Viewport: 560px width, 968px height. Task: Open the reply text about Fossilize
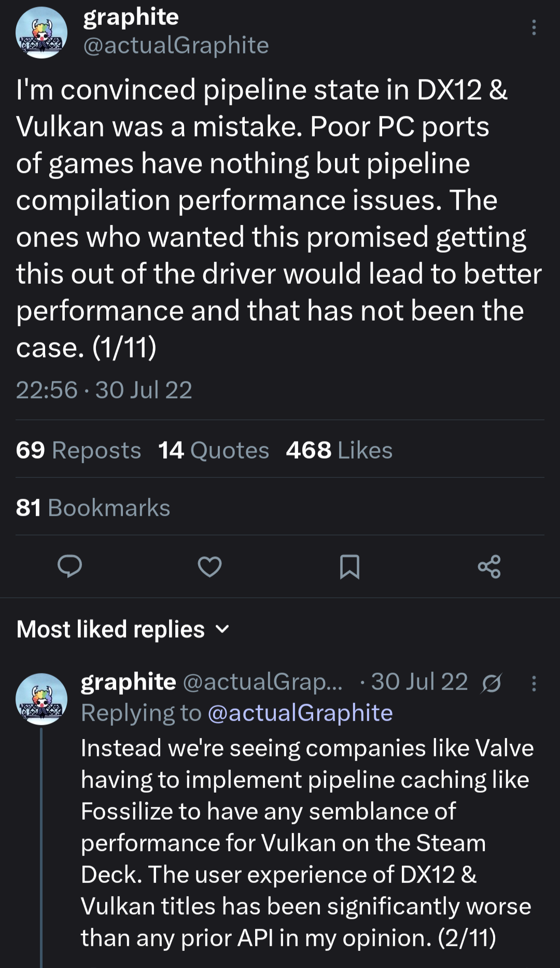pos(306,842)
